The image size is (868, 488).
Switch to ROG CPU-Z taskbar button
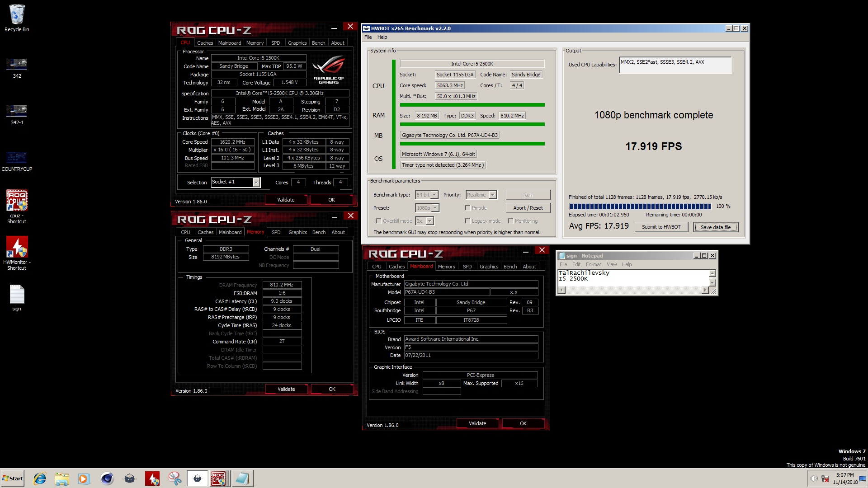[x=219, y=479]
